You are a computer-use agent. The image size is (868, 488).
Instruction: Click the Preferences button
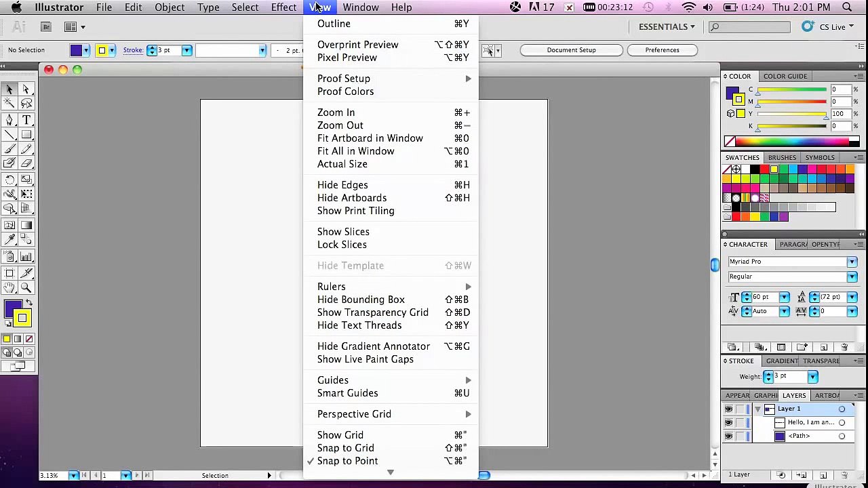pos(662,50)
